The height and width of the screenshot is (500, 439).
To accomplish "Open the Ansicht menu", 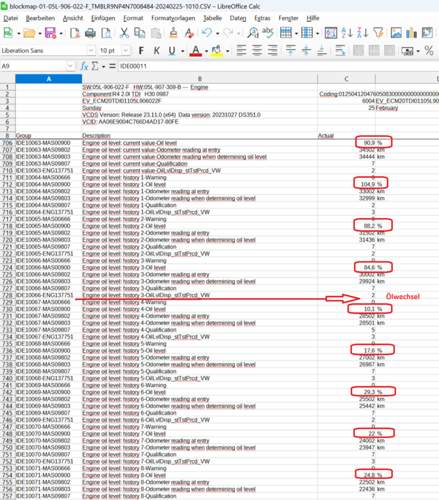I will 73,18.
